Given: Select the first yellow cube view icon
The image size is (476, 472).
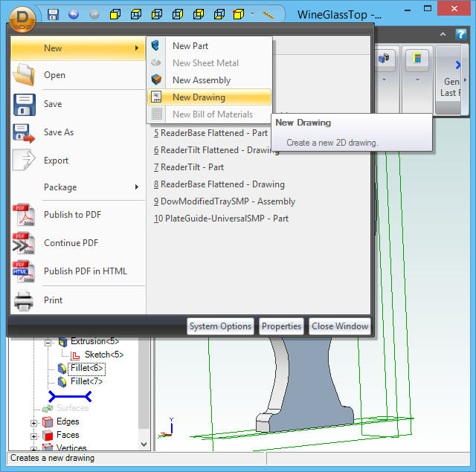Looking at the screenshot, I should pos(115,14).
